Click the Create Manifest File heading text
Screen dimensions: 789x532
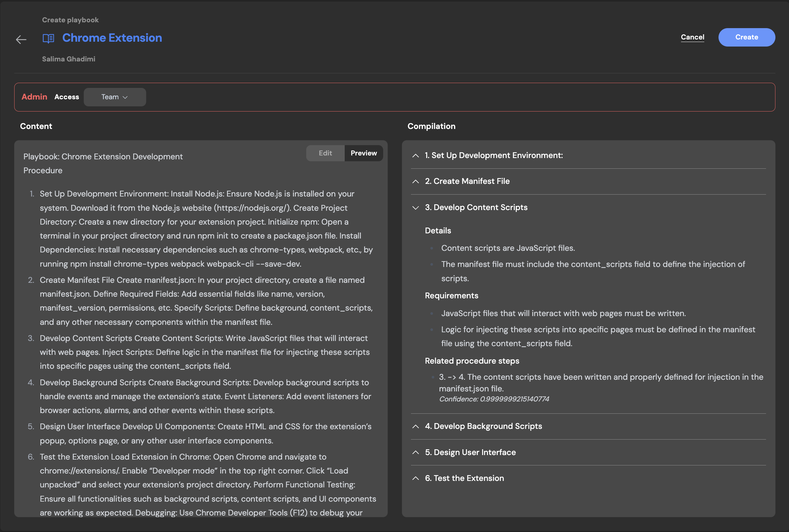(x=467, y=181)
